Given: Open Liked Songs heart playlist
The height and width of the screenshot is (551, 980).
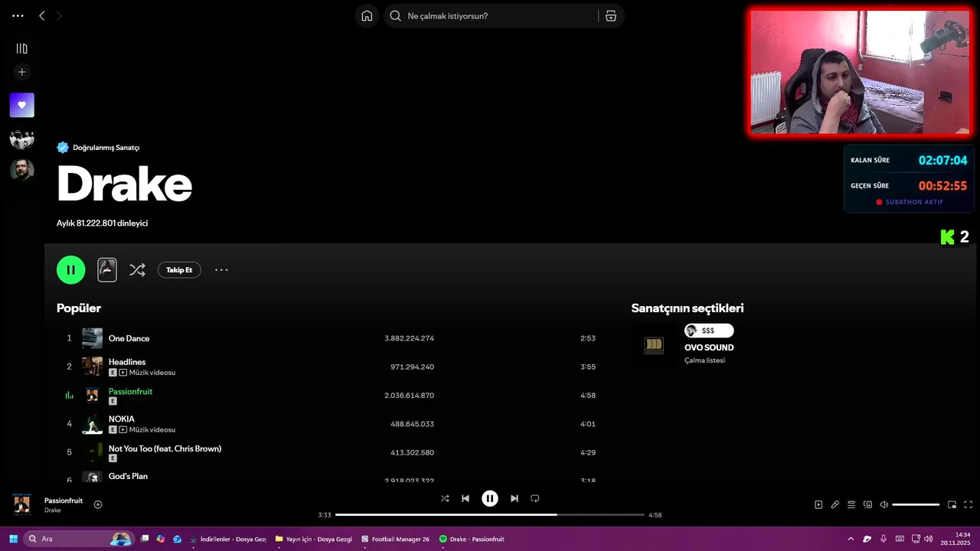Looking at the screenshot, I should 21,105.
